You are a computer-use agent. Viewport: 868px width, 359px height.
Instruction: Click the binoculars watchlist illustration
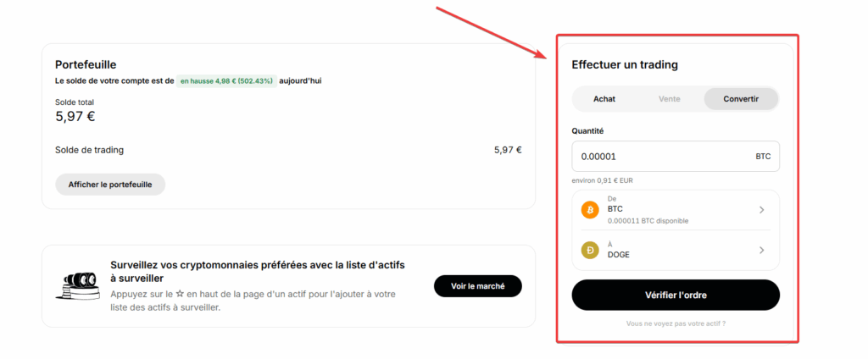(77, 286)
